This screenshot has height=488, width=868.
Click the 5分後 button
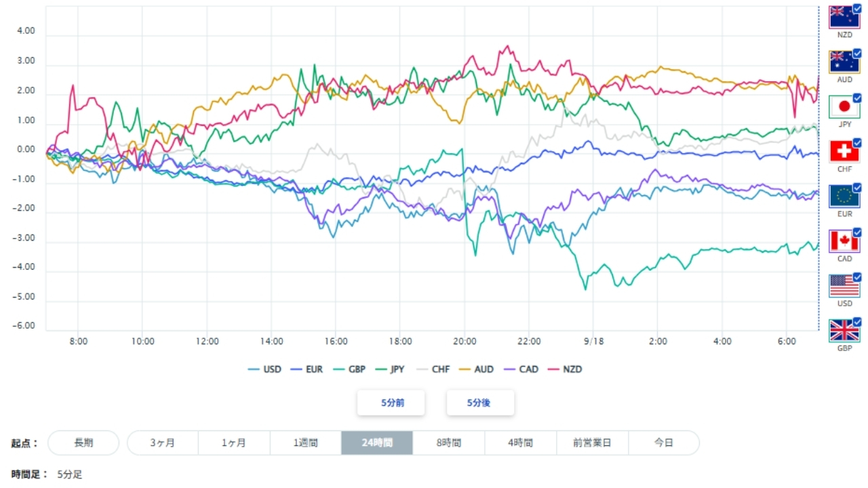click(480, 403)
